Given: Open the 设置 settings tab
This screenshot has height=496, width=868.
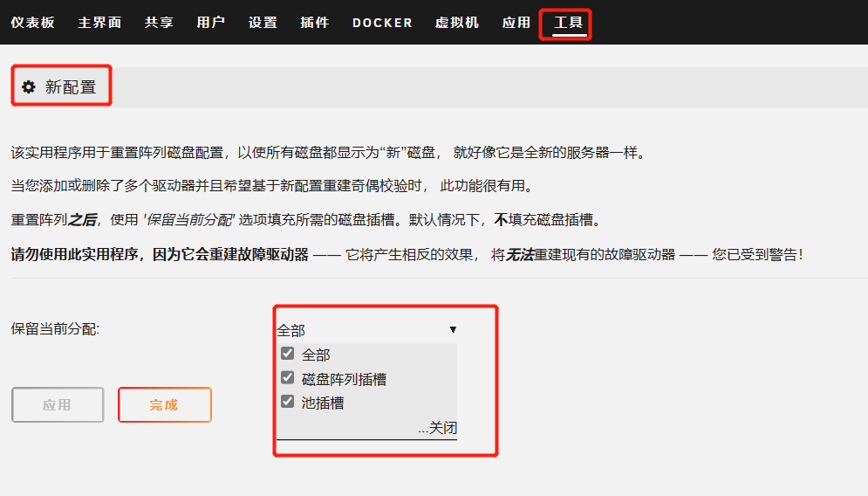Looking at the screenshot, I should 262,23.
